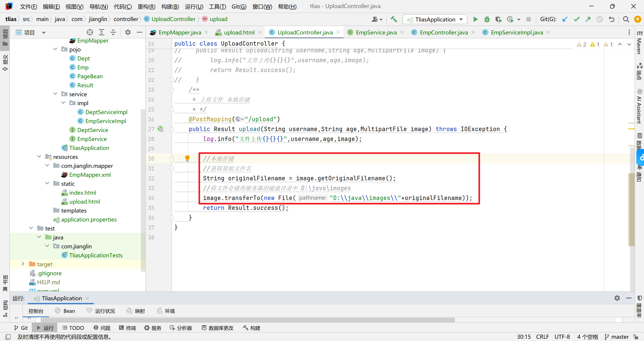Click Git update project arrow icon
The width and height of the screenshot is (644, 341).
click(x=565, y=19)
